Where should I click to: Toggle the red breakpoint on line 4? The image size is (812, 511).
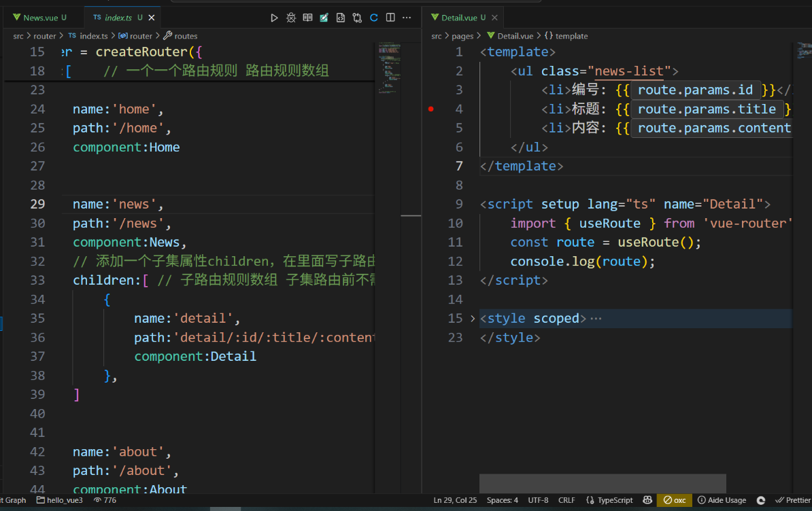click(x=431, y=109)
